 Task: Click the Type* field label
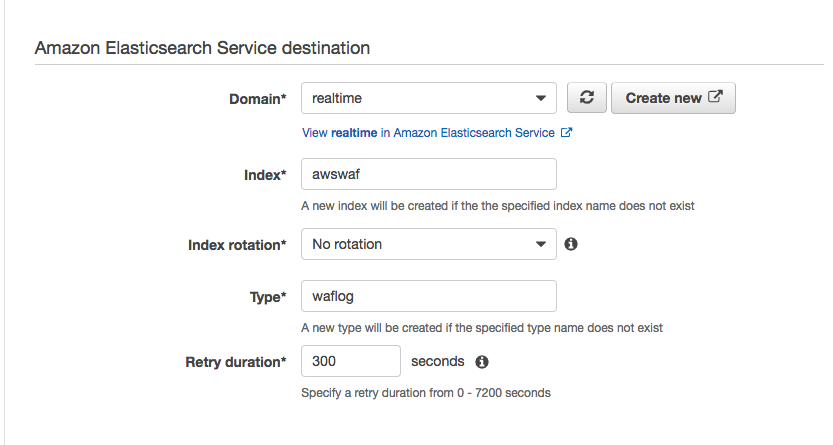coord(268,297)
